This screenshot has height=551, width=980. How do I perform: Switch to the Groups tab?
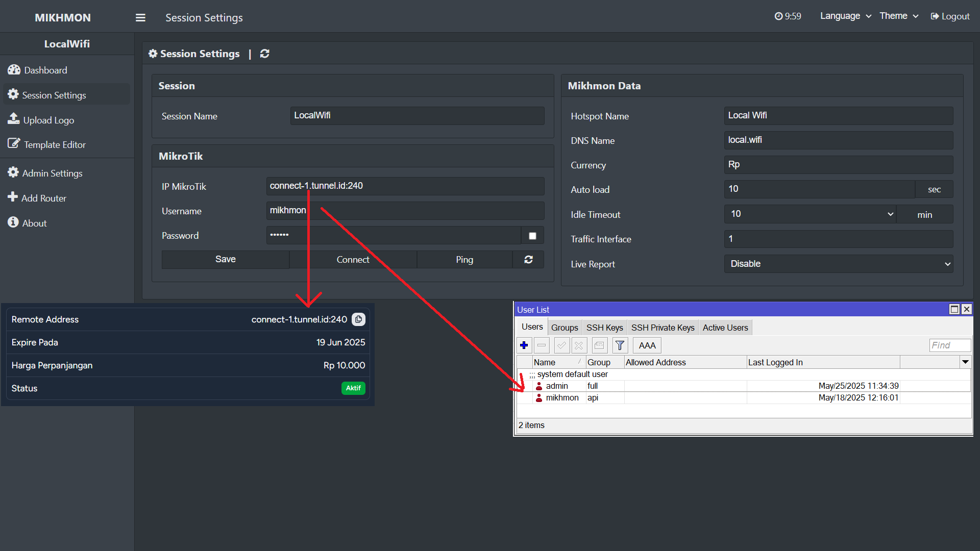coord(565,328)
